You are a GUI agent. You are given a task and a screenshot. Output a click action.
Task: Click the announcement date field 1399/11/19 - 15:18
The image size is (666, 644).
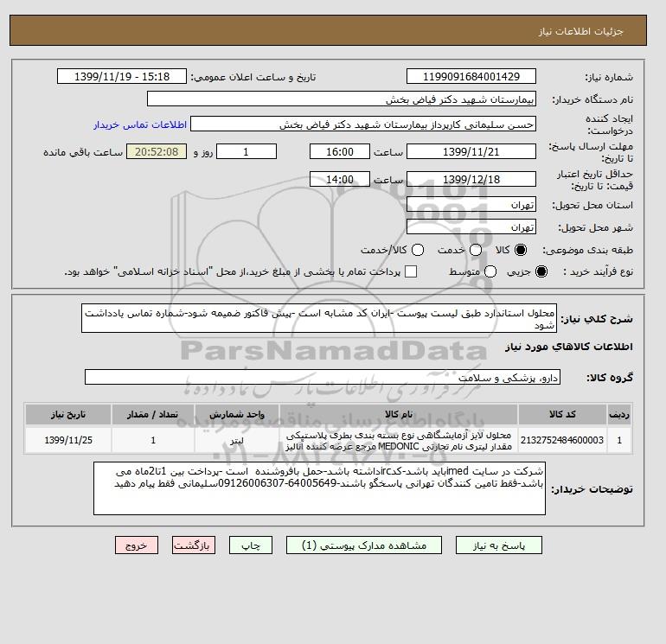pos(122,76)
